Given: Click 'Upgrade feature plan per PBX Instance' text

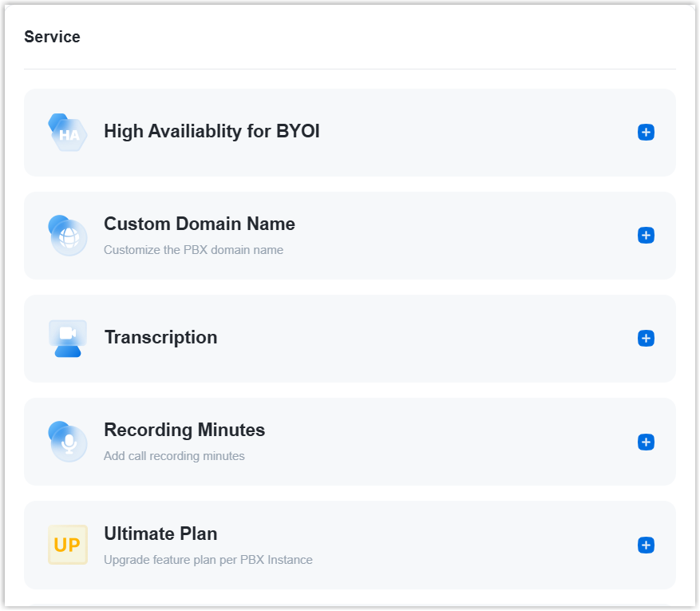Looking at the screenshot, I should point(208,560).
